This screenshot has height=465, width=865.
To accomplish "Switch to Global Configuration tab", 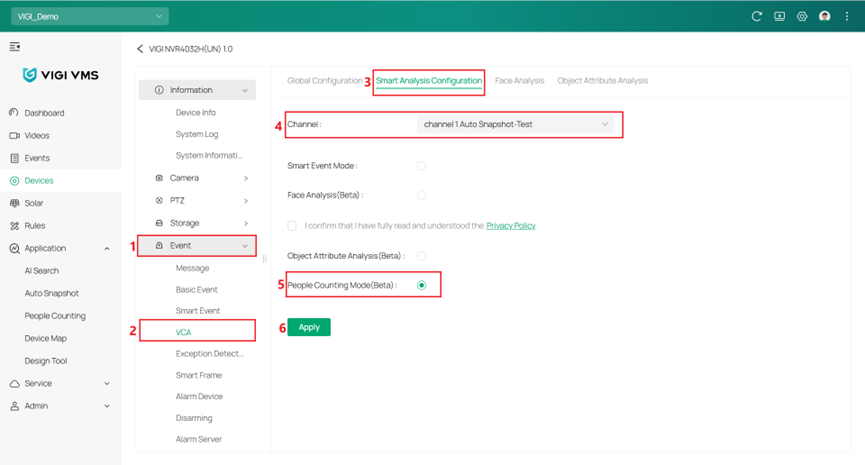I will 325,81.
